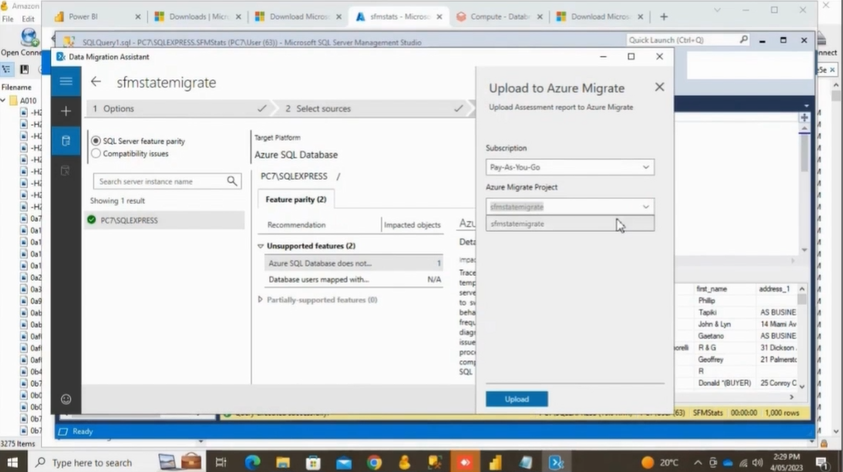Switch to Data Migration Assistant taskbar icon
Image resolution: width=843 pixels, height=472 pixels.
click(x=556, y=462)
